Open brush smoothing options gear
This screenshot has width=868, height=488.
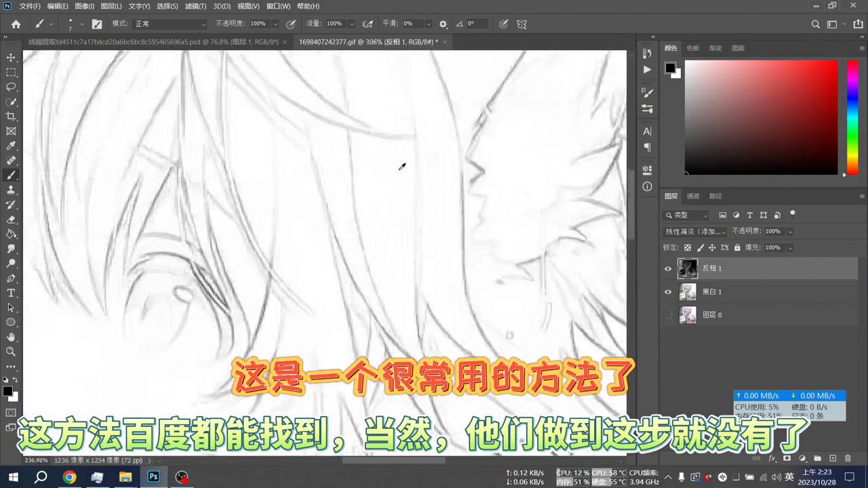443,24
